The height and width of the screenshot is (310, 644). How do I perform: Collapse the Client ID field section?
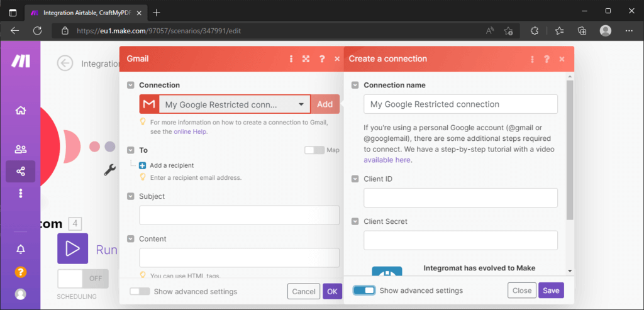(x=355, y=179)
